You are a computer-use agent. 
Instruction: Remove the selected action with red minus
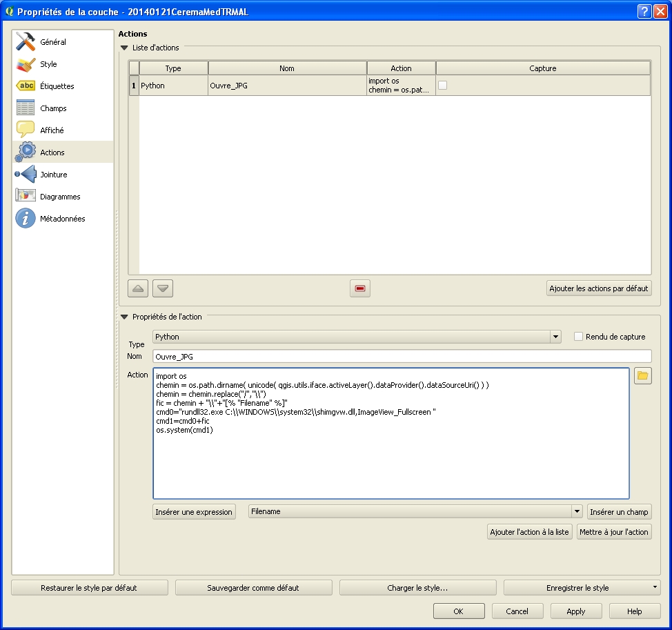pyautogui.click(x=360, y=288)
